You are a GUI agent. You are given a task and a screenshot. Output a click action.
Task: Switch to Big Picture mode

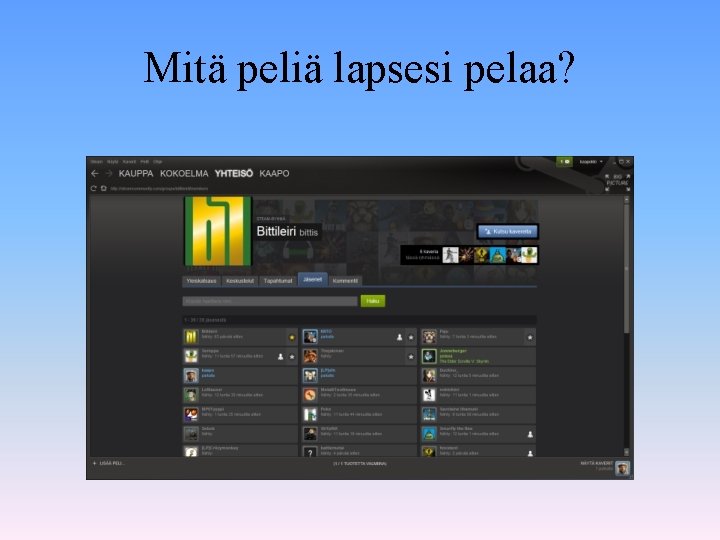[617, 182]
